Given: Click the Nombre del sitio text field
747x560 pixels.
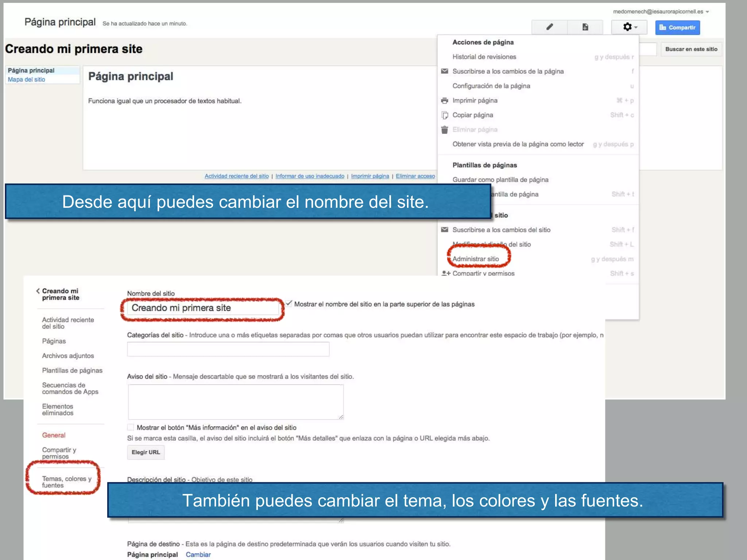Looking at the screenshot, I should coord(203,308).
